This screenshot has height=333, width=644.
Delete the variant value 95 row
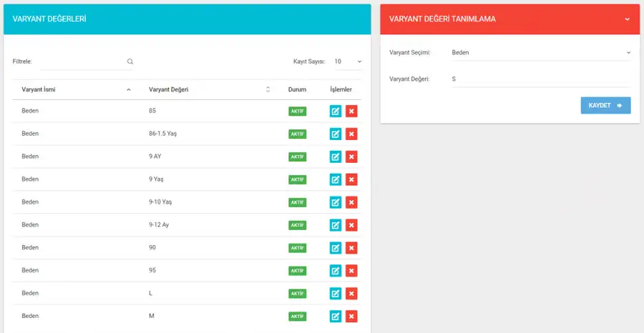351,271
